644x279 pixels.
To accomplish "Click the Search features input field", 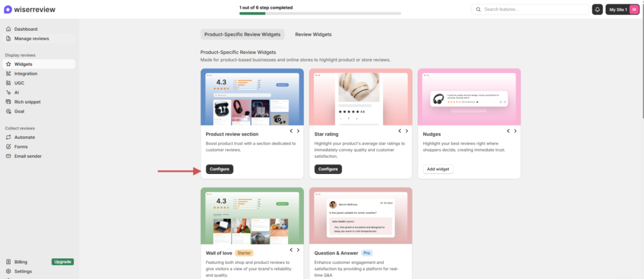I will [x=531, y=9].
